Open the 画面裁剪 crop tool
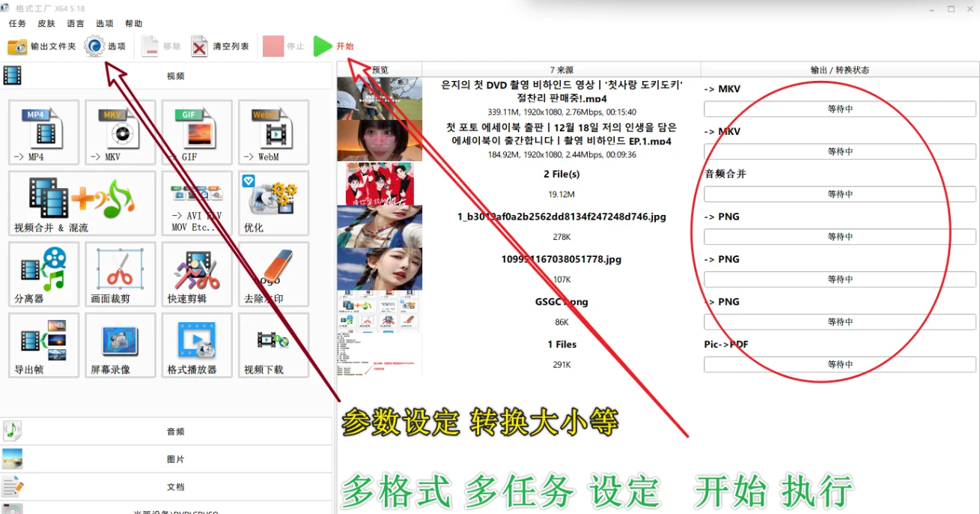Viewport: 980px width, 514px height. pyautogui.click(x=121, y=274)
